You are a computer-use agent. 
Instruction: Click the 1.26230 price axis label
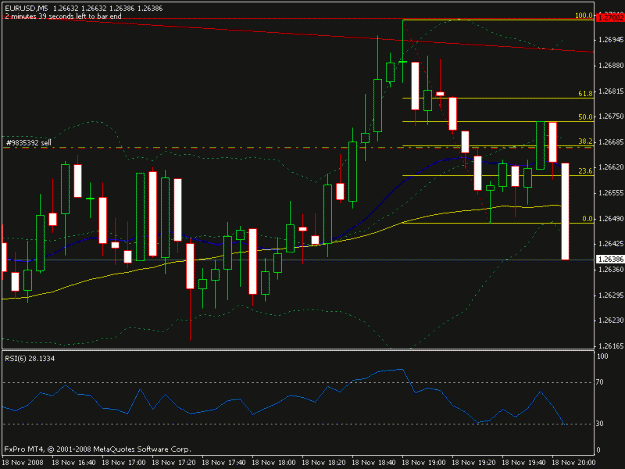611,320
